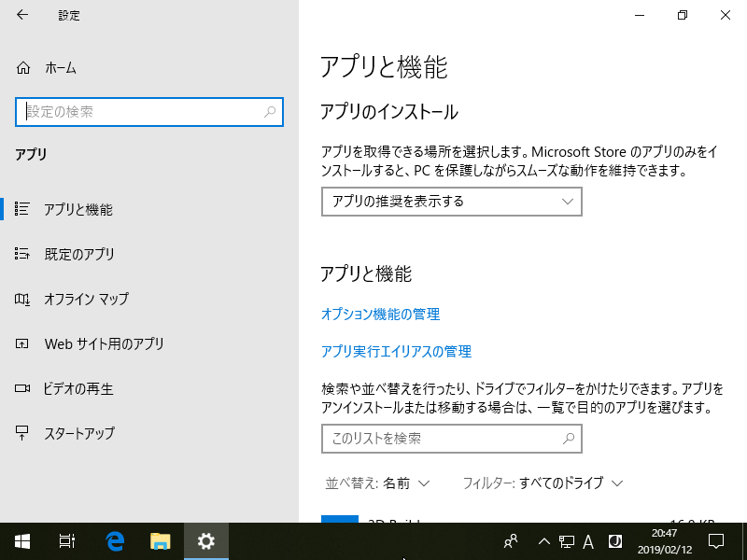Image resolution: width=747 pixels, height=560 pixels.
Task: Click the IME mode icon beside A
Action: (615, 541)
